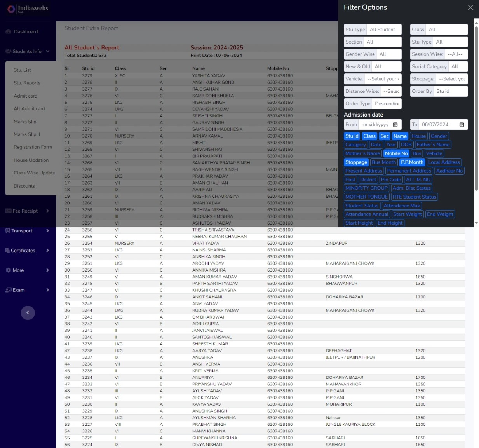Open the Social Category dropdown
The image size is (479, 448).
coord(458,67)
